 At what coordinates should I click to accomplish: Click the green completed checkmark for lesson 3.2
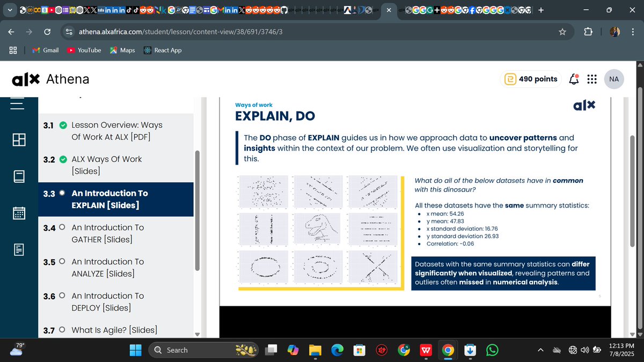pyautogui.click(x=63, y=159)
